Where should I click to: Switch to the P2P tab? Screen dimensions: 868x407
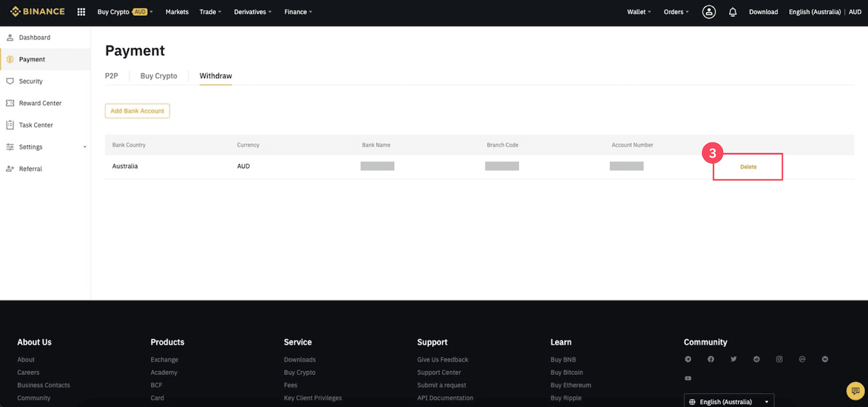pyautogui.click(x=111, y=76)
